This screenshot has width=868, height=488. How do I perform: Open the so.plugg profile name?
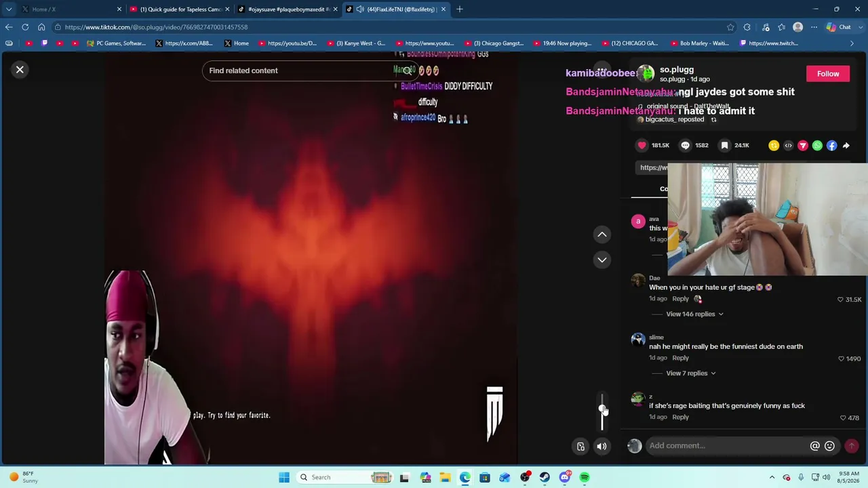point(677,69)
